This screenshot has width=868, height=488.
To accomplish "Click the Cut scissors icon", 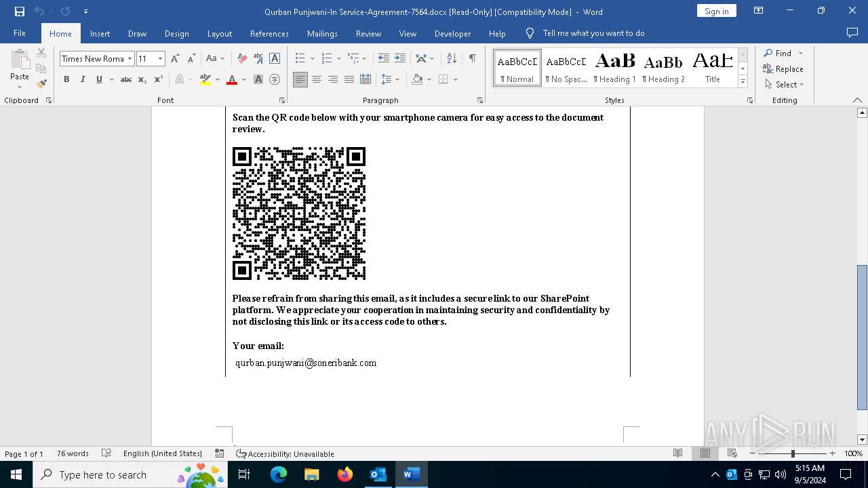I will 41,53.
